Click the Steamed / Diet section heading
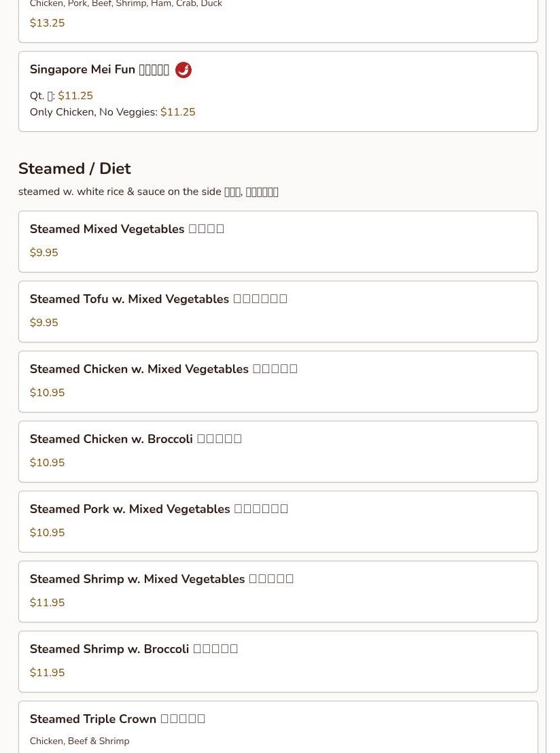 (74, 169)
